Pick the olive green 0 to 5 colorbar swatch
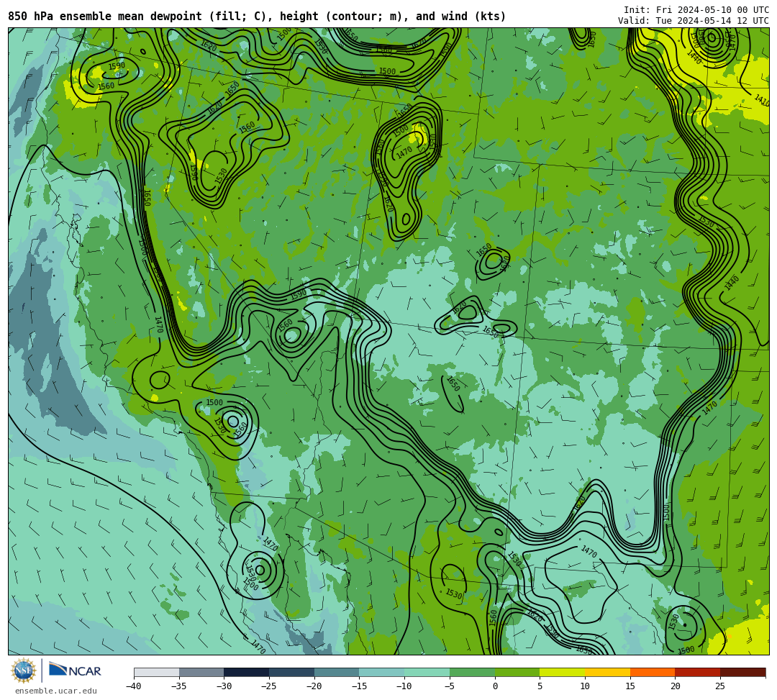 517,672
